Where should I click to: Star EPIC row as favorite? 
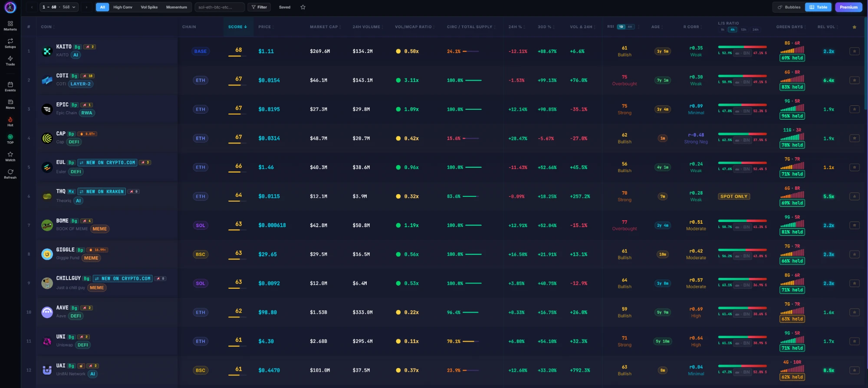coord(854,109)
